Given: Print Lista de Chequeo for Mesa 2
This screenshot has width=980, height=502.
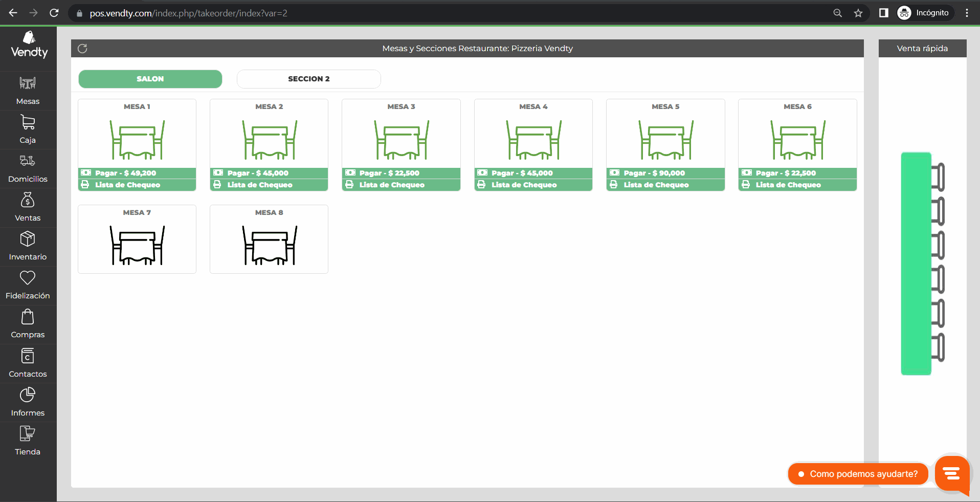Looking at the screenshot, I should [269, 185].
